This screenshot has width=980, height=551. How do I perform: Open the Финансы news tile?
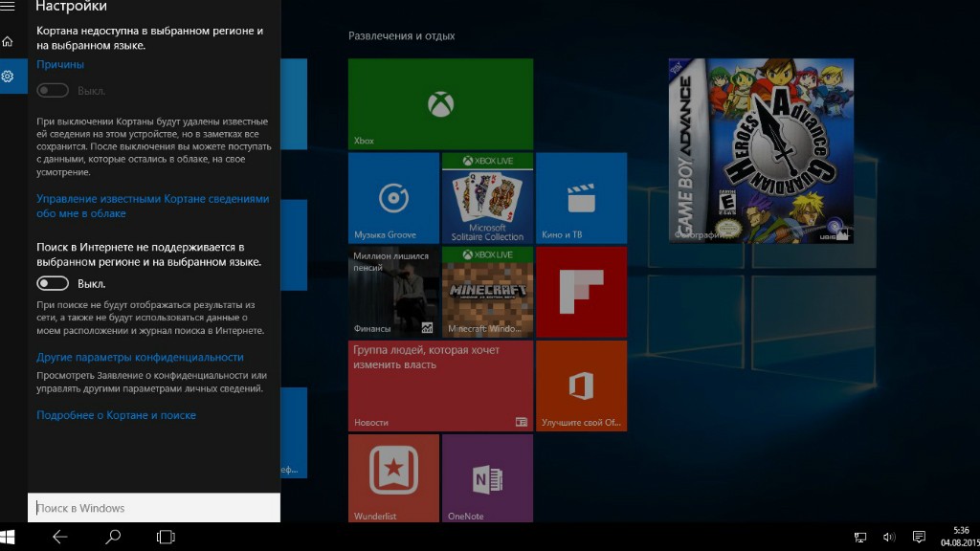click(x=393, y=292)
